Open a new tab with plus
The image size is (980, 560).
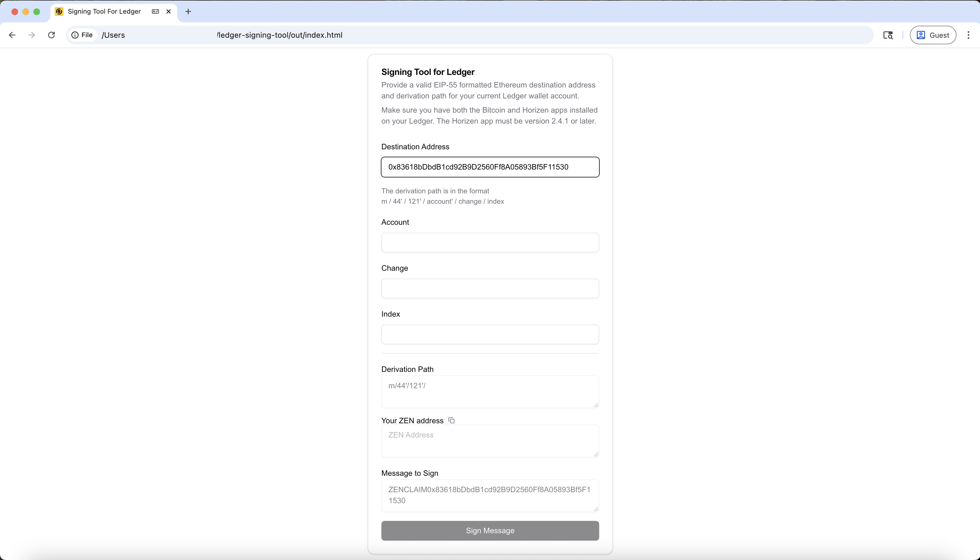[188, 11]
